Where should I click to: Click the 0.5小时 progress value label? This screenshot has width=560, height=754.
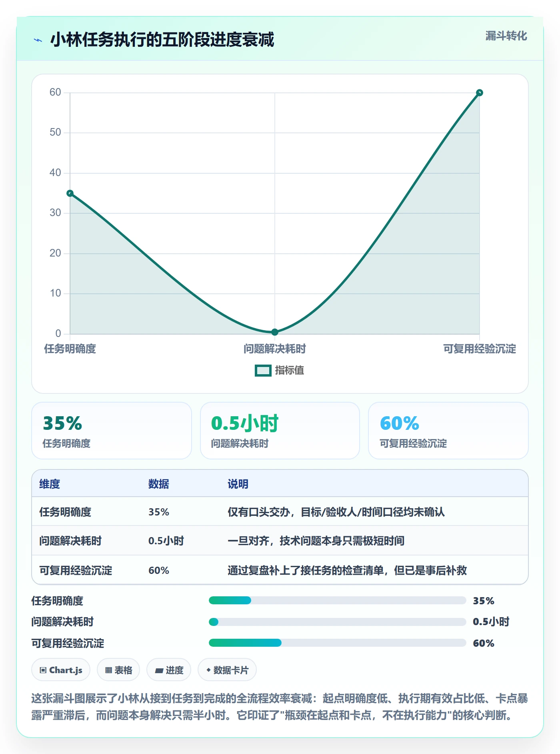[x=491, y=622]
